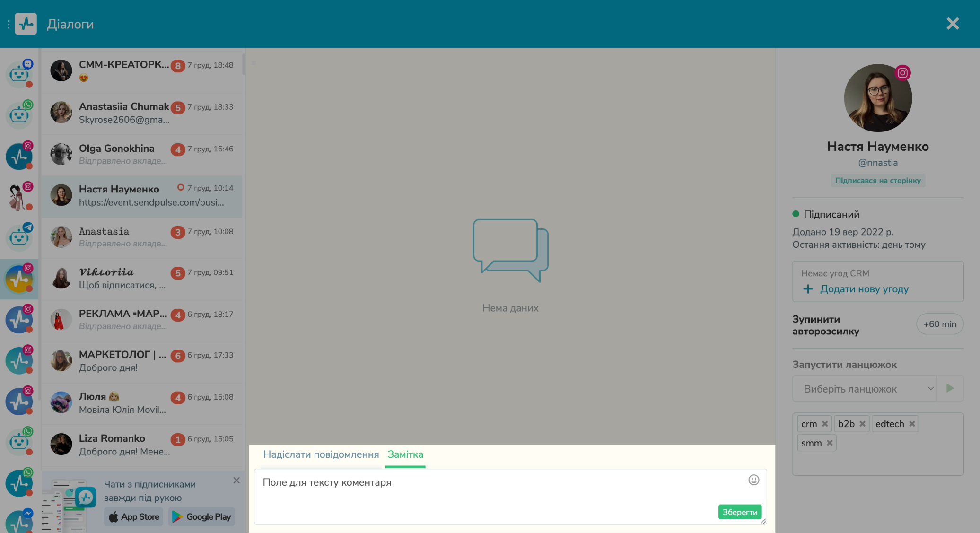This screenshot has height=533, width=980.
Task: Click the play button to run the chain
Action: [950, 388]
